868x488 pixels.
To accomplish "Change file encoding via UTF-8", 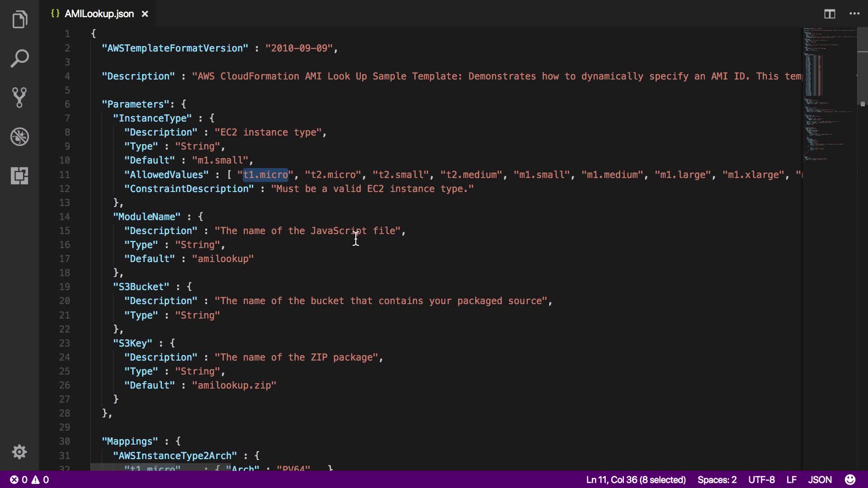I will [x=761, y=479].
